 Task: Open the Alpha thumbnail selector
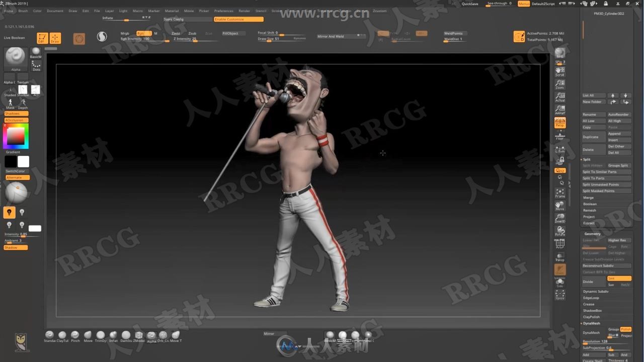click(x=16, y=59)
